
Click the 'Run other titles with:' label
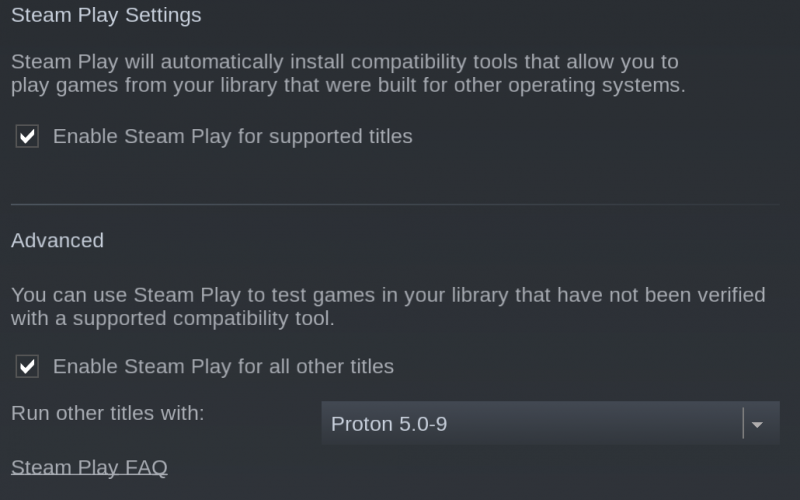[108, 412]
